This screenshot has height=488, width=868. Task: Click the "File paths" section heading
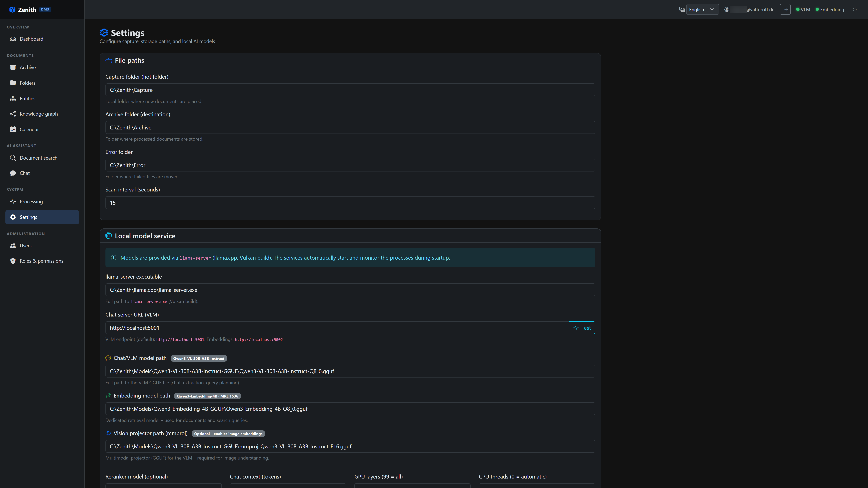coord(129,61)
